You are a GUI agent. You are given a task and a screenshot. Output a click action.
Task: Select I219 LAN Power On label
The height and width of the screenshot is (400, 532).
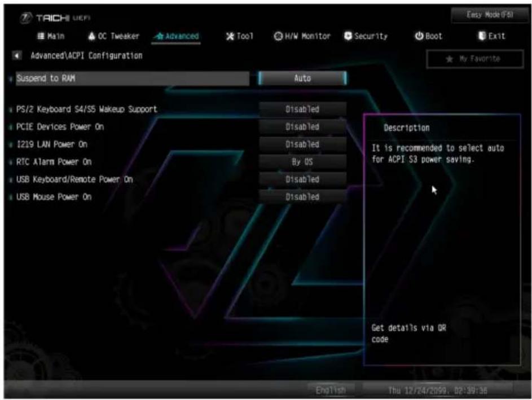point(52,144)
